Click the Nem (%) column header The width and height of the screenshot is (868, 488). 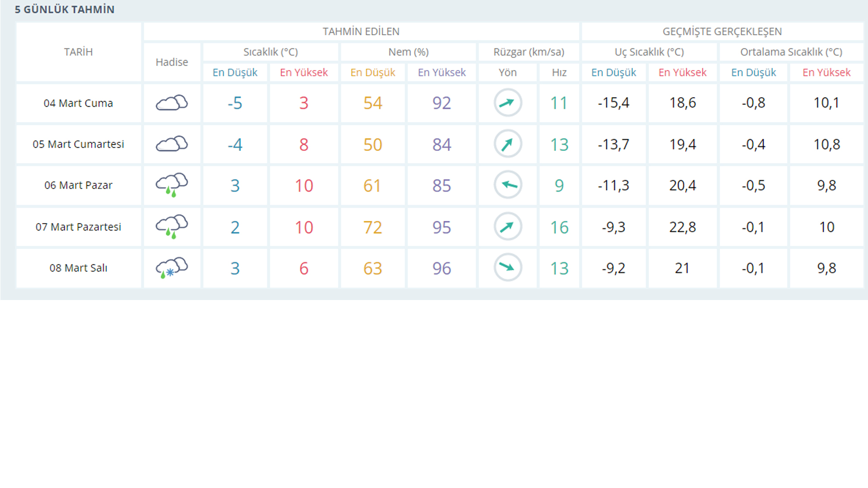point(408,52)
